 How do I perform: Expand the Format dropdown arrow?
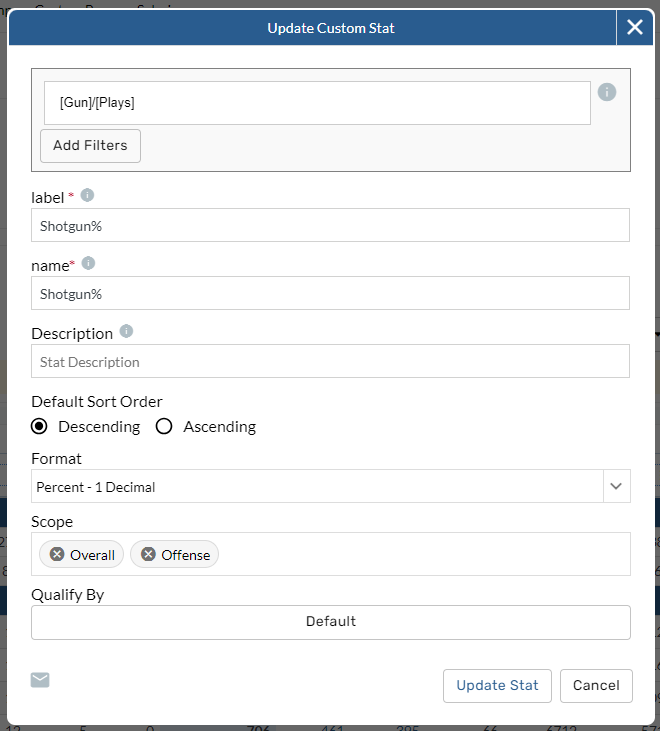click(x=616, y=487)
